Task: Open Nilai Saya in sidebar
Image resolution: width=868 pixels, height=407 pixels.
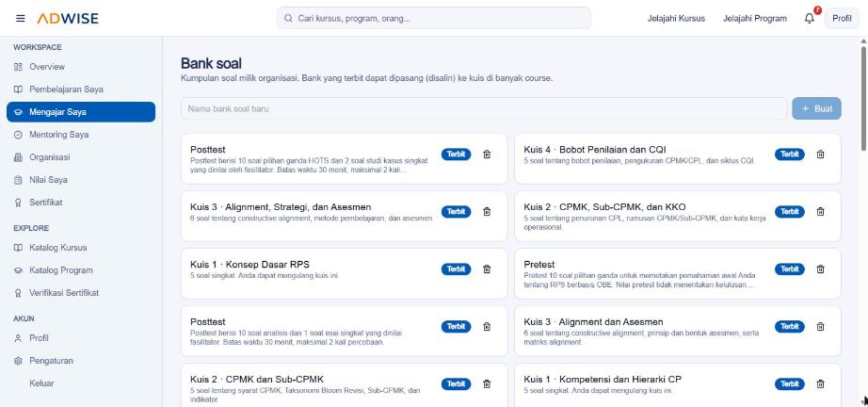Action: [x=81, y=180]
